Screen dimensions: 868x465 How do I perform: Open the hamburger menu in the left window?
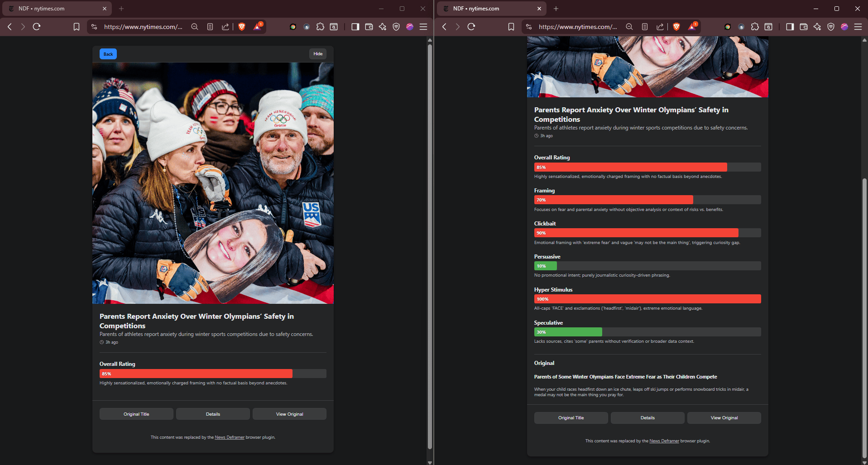423,27
